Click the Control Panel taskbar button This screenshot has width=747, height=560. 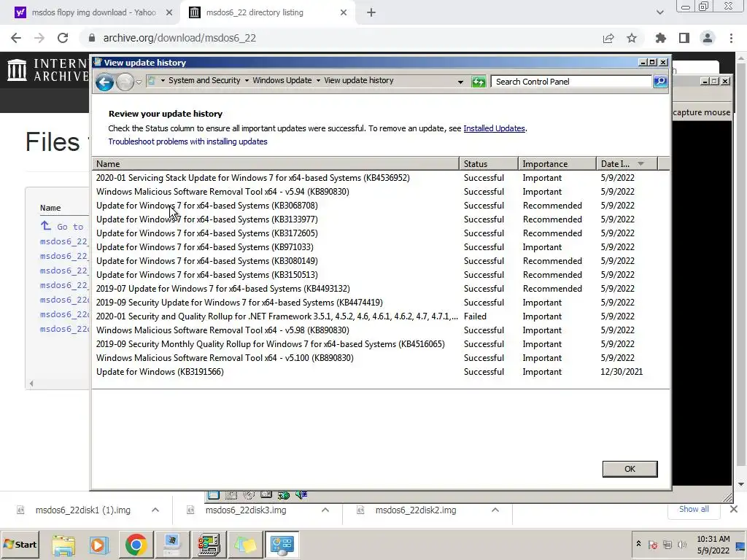[282, 544]
